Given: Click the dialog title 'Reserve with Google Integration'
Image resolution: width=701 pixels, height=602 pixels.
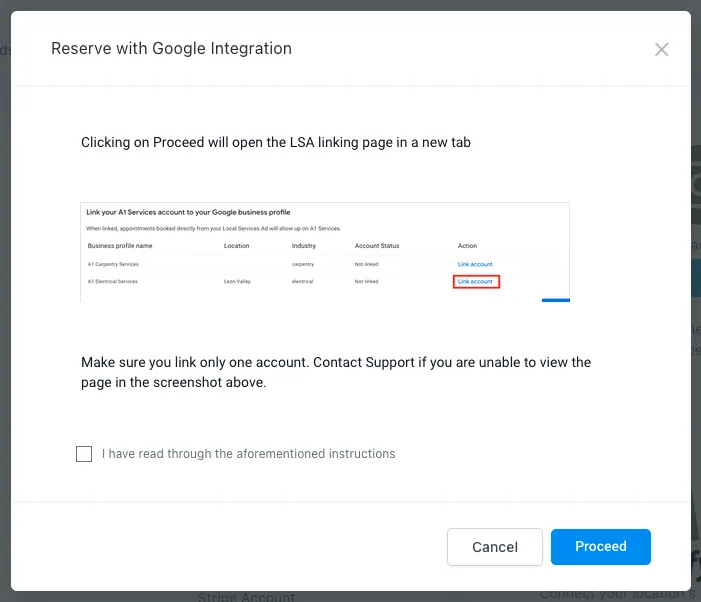Looking at the screenshot, I should tap(171, 48).
